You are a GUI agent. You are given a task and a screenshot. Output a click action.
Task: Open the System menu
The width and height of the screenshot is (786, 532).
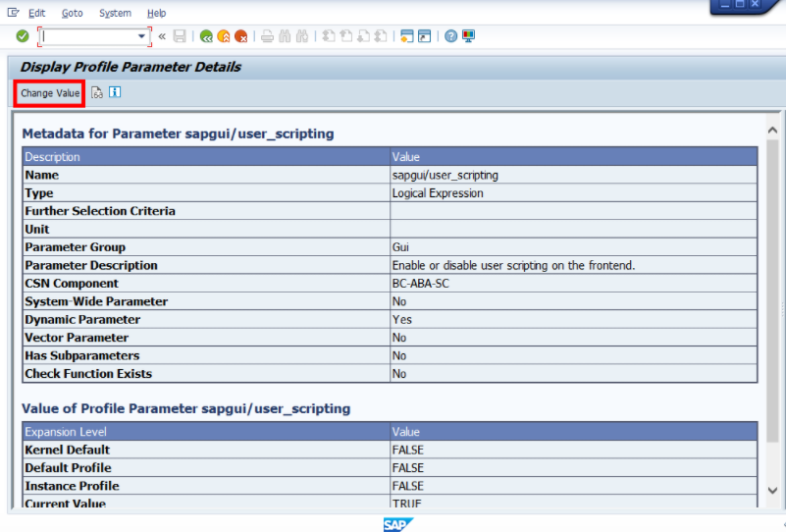[115, 13]
